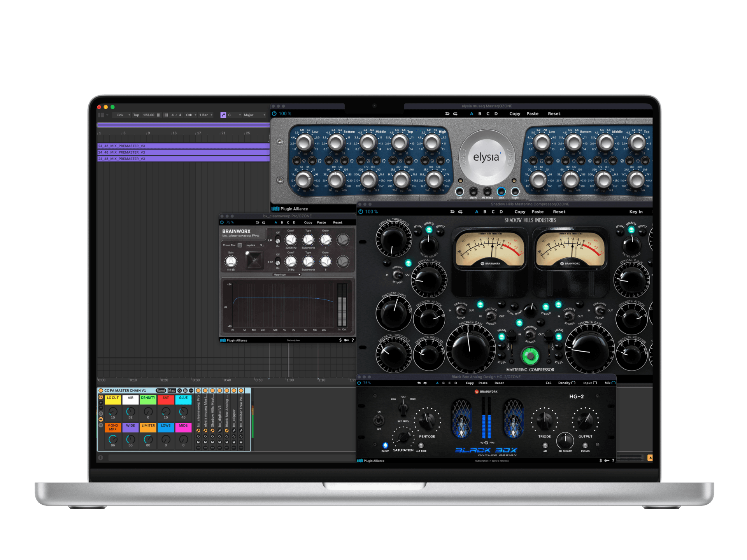Select setting A in Black Box HG-2 toolbar
747x560 pixels.
pos(437,383)
